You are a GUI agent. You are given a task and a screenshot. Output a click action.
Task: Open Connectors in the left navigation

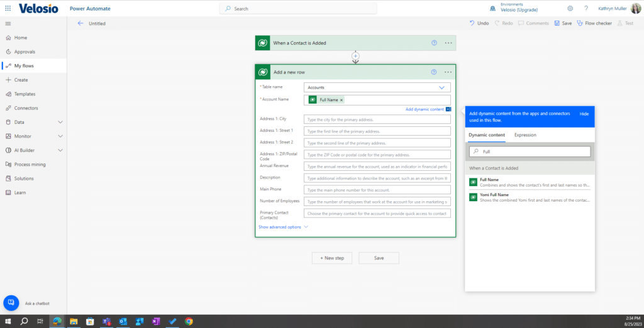point(26,108)
